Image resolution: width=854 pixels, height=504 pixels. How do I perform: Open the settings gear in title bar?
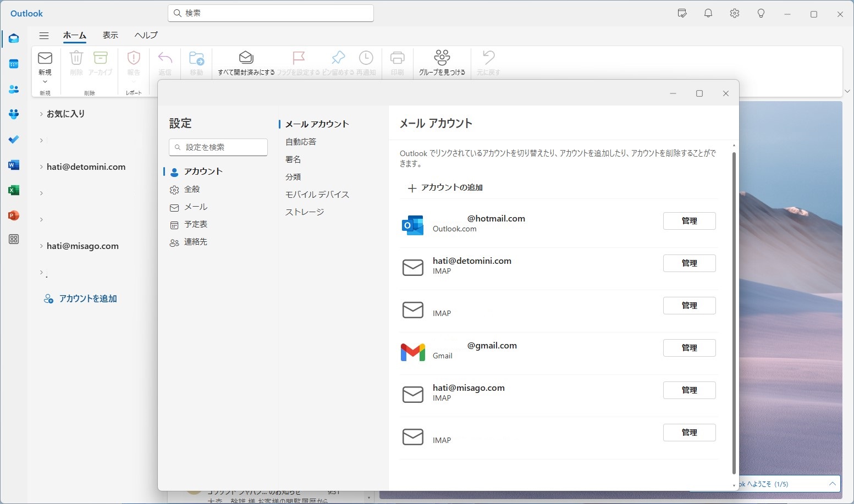point(735,14)
